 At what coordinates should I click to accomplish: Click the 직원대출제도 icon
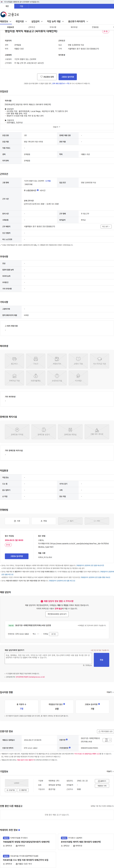pyautogui.click(x=36, y=378)
